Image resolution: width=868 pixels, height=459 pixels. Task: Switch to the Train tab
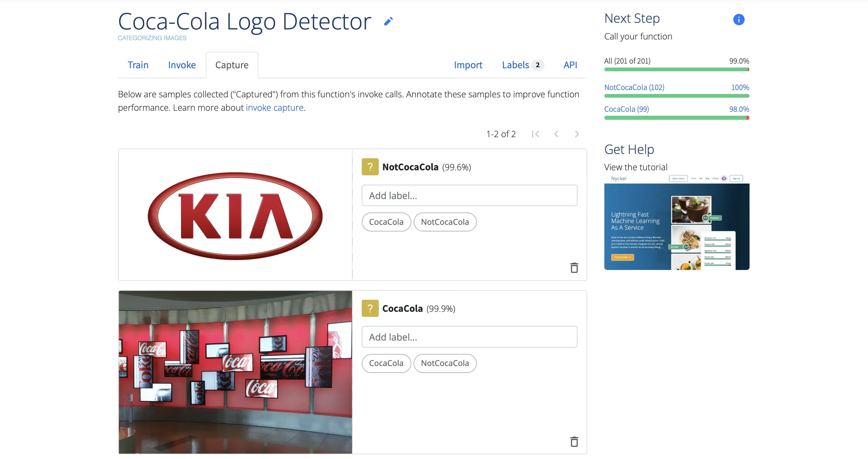point(138,65)
